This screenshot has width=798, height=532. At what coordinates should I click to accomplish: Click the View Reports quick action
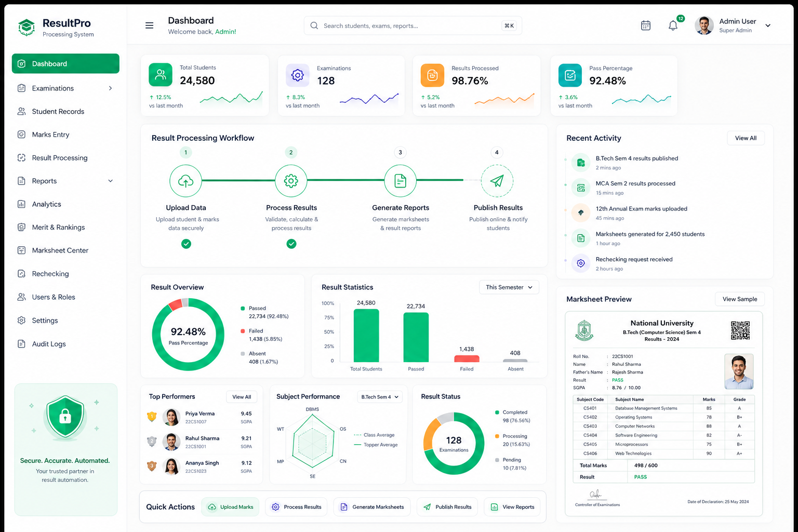(512, 507)
